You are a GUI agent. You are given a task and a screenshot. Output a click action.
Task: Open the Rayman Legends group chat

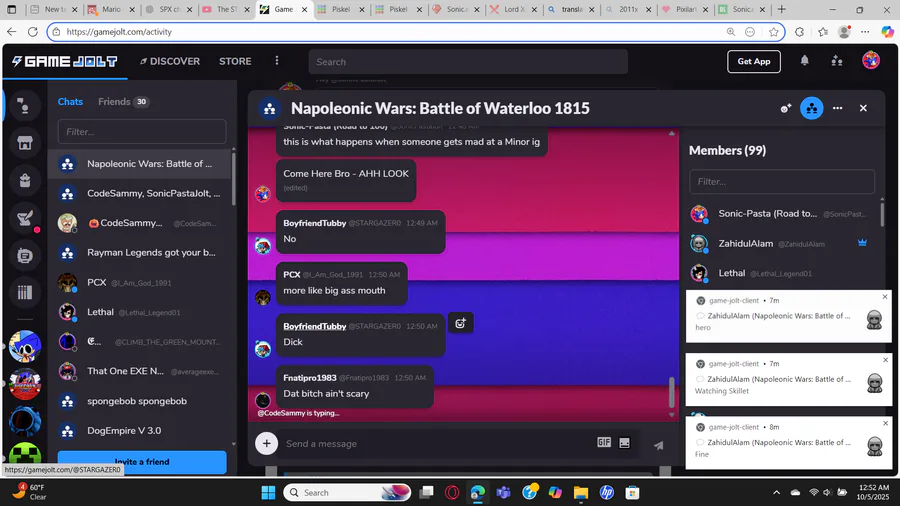point(139,252)
